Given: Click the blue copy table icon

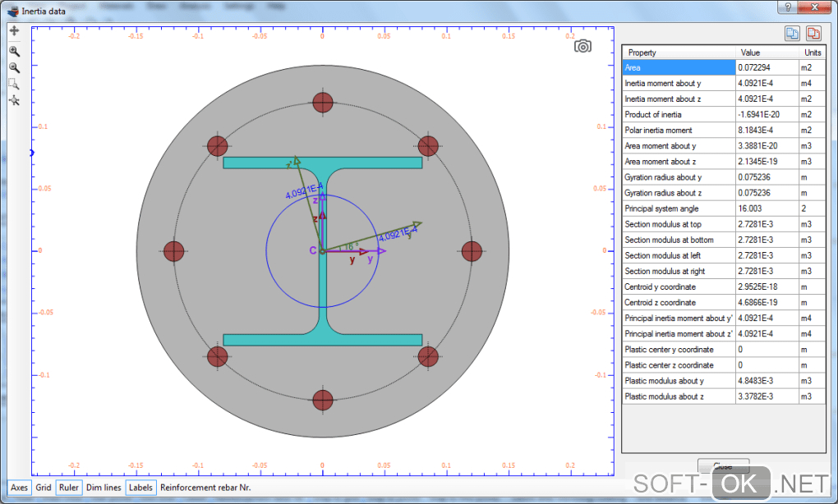Looking at the screenshot, I should coord(791,34).
